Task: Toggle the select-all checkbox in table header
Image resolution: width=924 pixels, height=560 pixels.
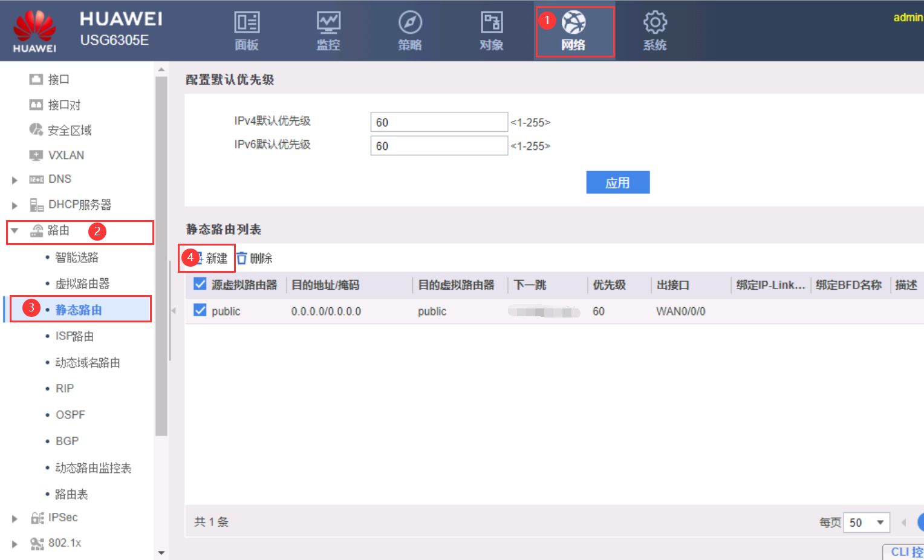Action: [200, 284]
